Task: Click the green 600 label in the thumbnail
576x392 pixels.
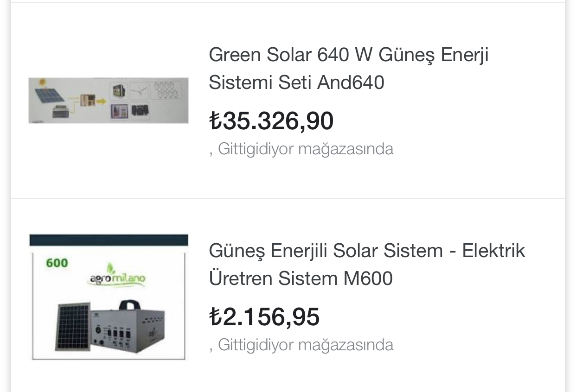Action: click(57, 263)
